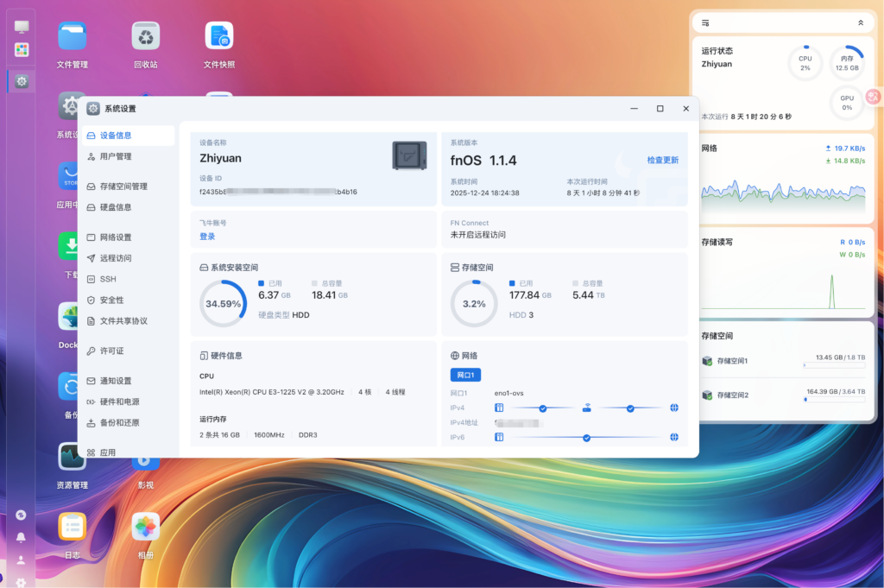Select 用户管理 in the settings sidebar
The height and width of the screenshot is (588, 884).
click(116, 156)
